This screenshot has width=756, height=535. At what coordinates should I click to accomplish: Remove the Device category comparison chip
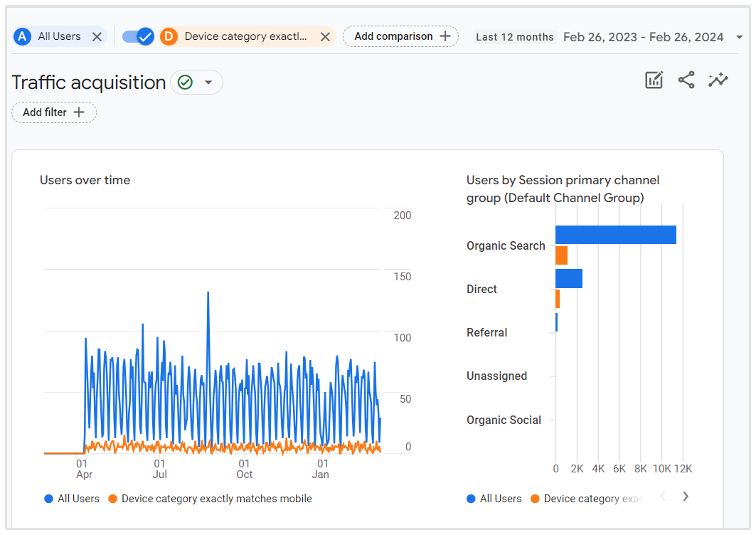pos(325,37)
